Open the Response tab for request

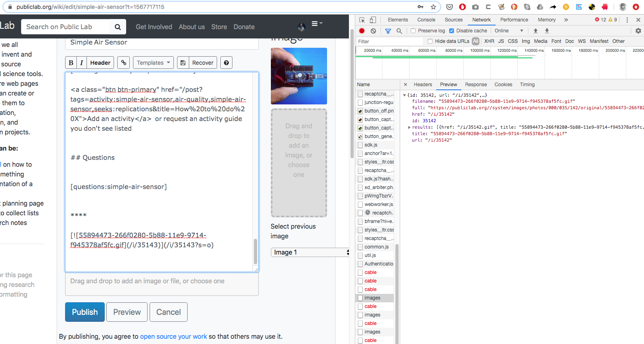tap(476, 85)
